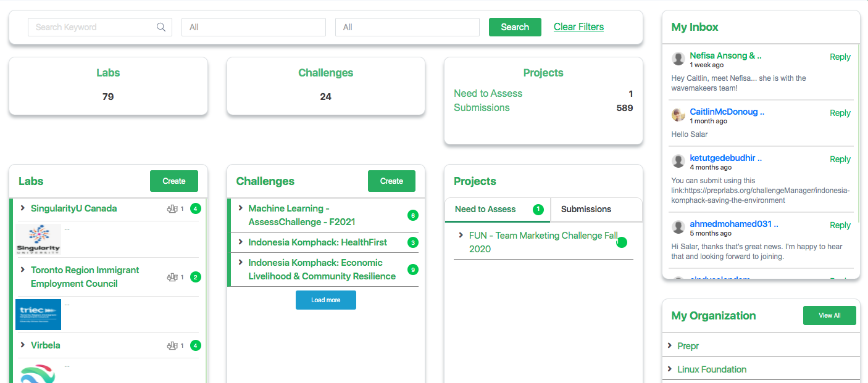Click inside the Search Keyword input field
Image resolution: width=868 pixels, height=383 pixels.
(x=93, y=27)
